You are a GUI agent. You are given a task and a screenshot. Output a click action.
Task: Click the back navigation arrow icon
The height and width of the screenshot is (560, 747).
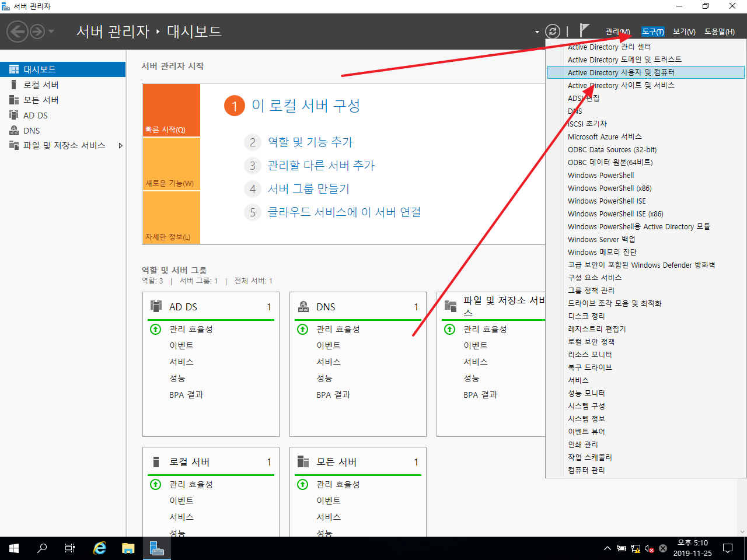coord(18,32)
